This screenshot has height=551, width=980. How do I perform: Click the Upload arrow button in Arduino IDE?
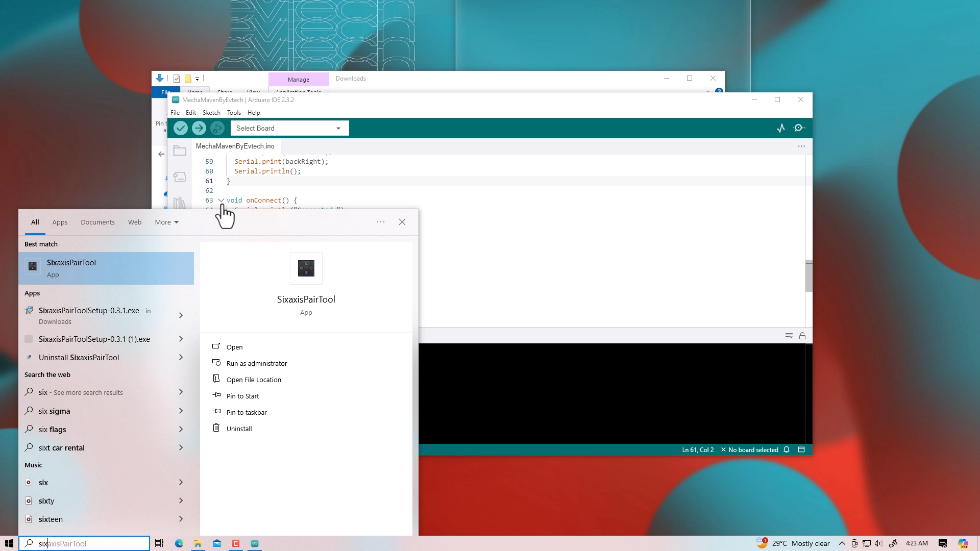click(199, 128)
